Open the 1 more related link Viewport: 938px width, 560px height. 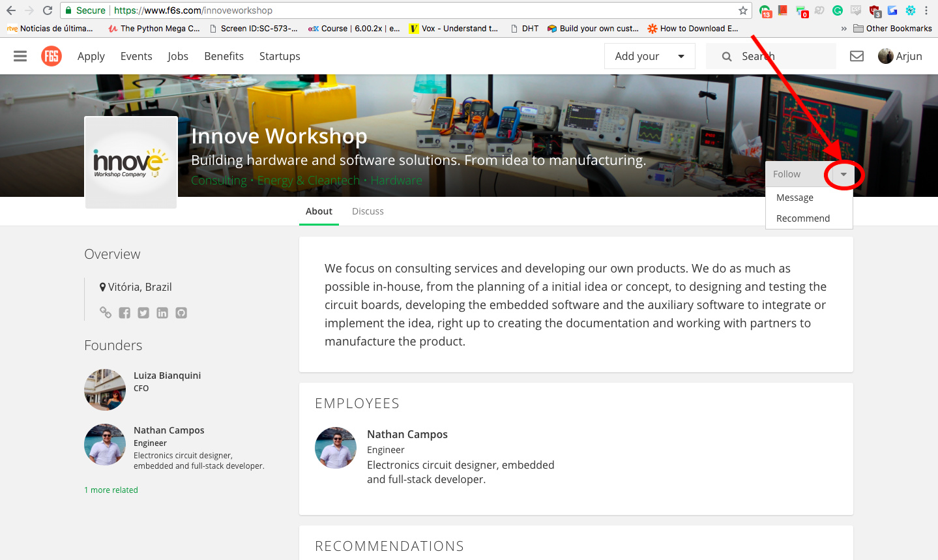(x=111, y=490)
